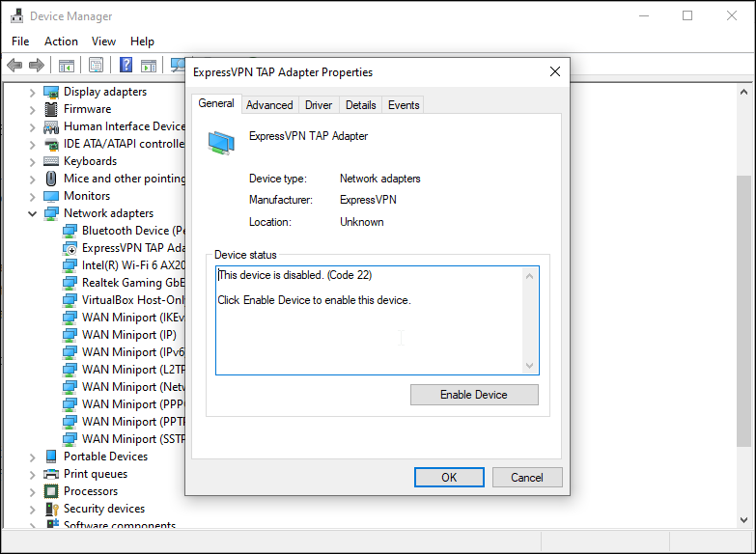Switch to the Advanced tab
756x554 pixels.
(x=269, y=105)
